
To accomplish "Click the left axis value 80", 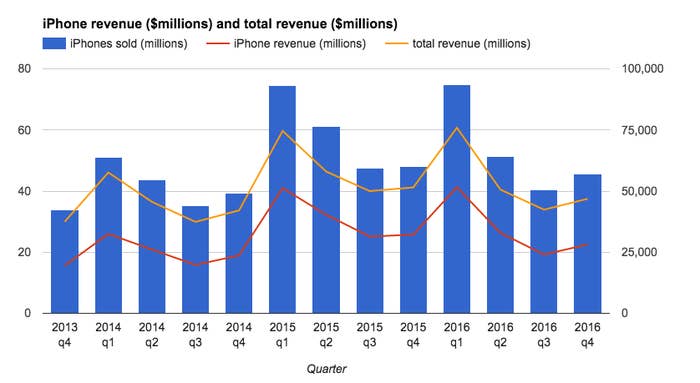I will pos(25,69).
